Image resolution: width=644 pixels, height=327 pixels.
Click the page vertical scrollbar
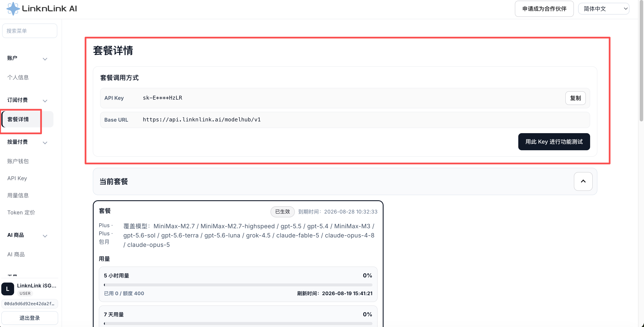(x=641, y=61)
